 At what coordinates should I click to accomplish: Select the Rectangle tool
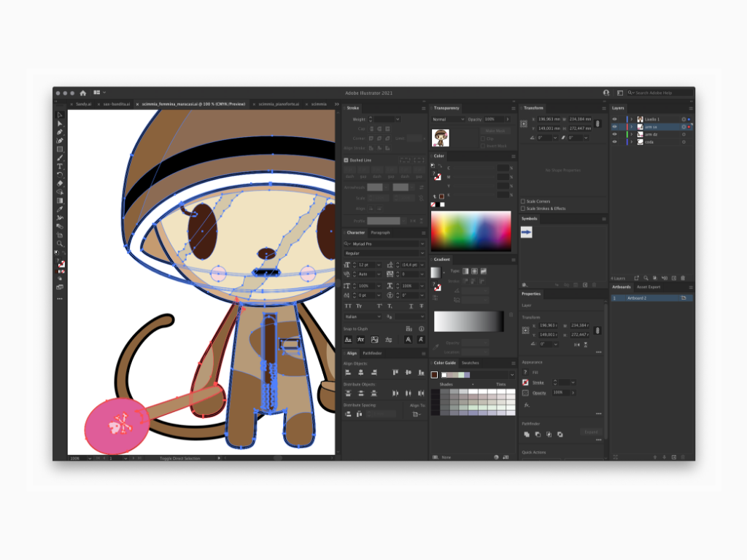coord(60,149)
